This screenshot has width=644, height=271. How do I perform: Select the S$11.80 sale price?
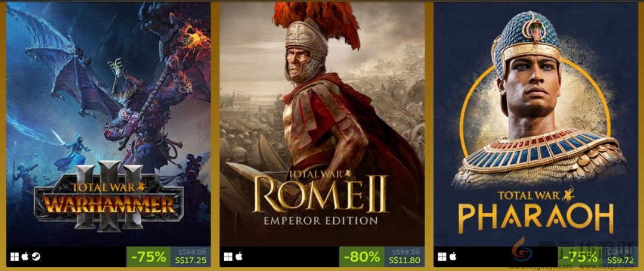coord(404,260)
